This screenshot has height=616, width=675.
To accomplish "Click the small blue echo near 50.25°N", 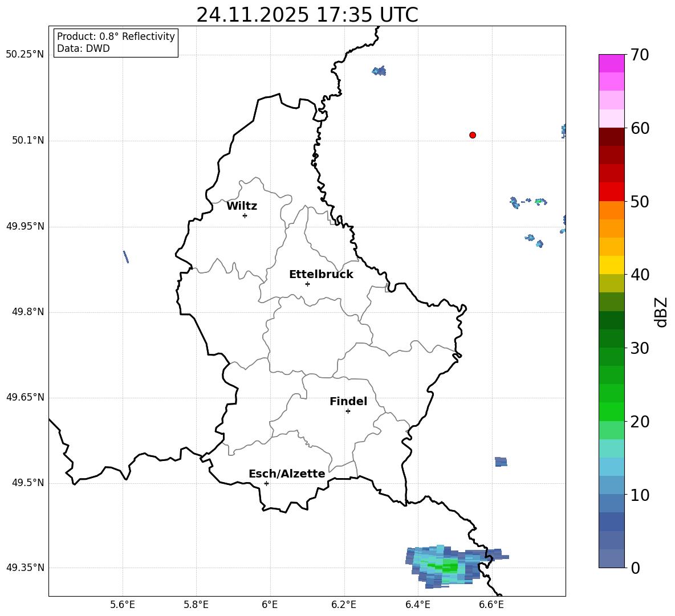I will coord(379,71).
